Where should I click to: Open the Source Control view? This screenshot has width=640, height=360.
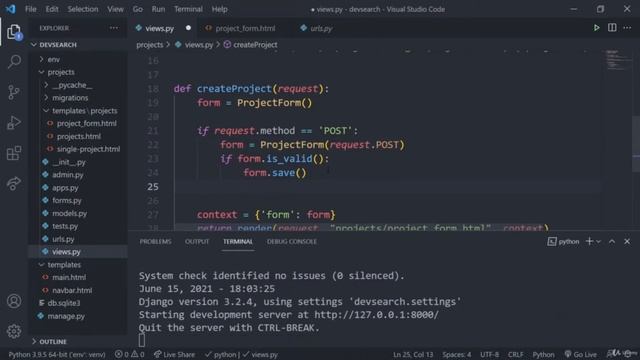click(x=13, y=92)
